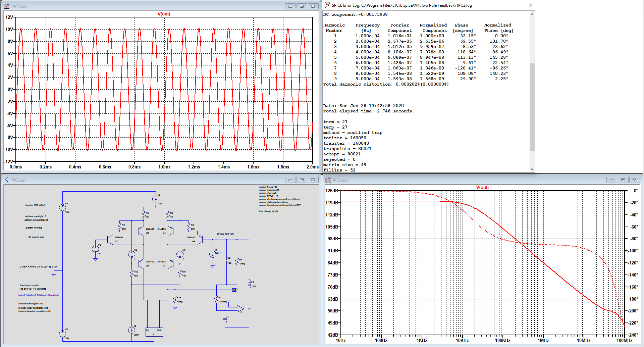The image size is (644, 347).
Task: Click the error log scroll up arrow
Action: click(x=532, y=14)
